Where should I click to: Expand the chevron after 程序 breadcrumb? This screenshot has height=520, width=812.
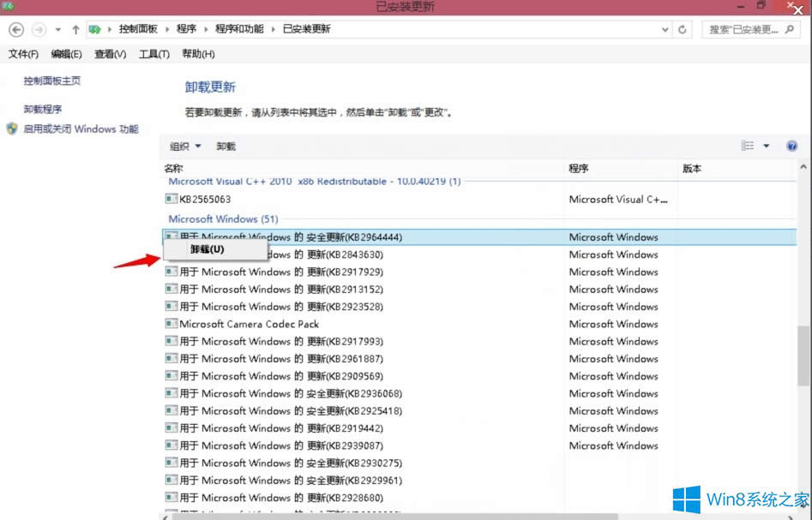pos(206,29)
